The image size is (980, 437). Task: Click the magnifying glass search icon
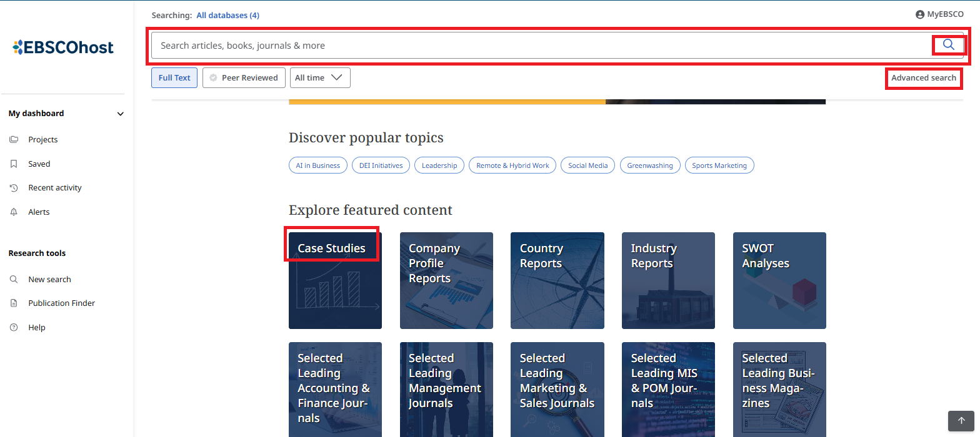(948, 45)
